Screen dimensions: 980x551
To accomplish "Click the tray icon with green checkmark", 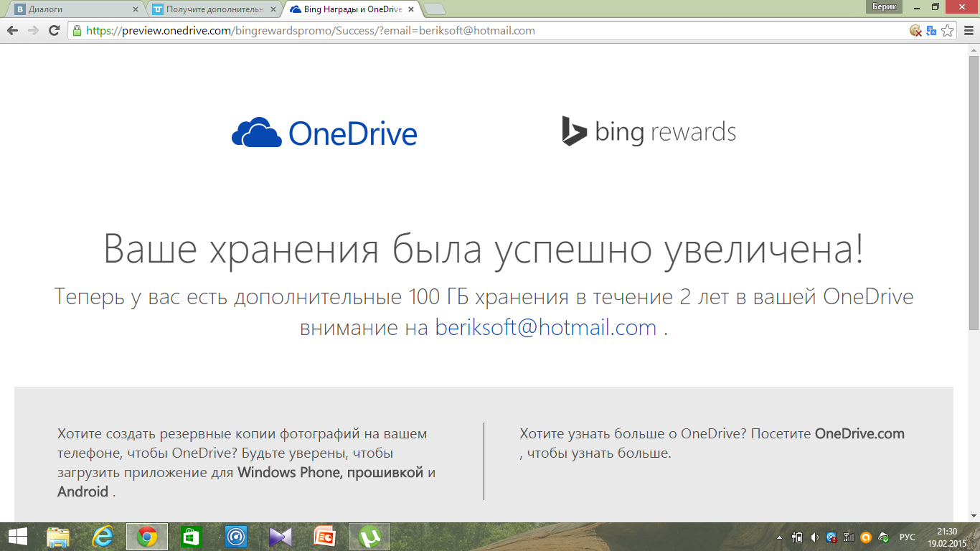I will (884, 537).
